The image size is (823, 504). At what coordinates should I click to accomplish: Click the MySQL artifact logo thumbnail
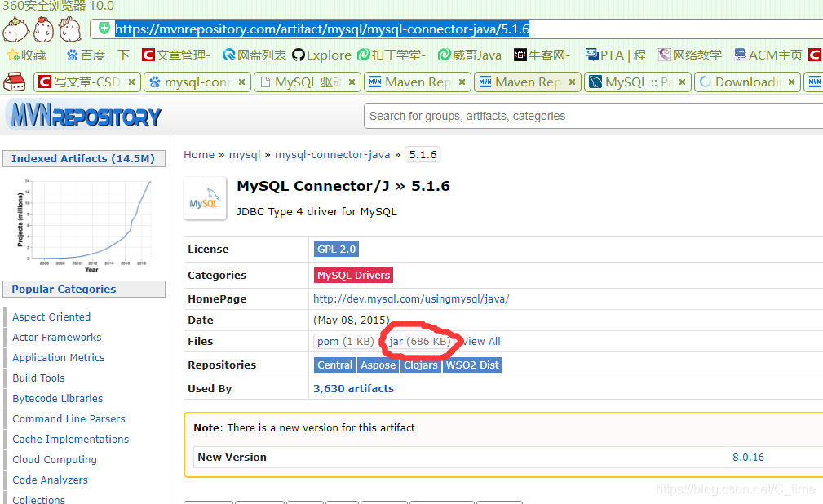point(205,198)
